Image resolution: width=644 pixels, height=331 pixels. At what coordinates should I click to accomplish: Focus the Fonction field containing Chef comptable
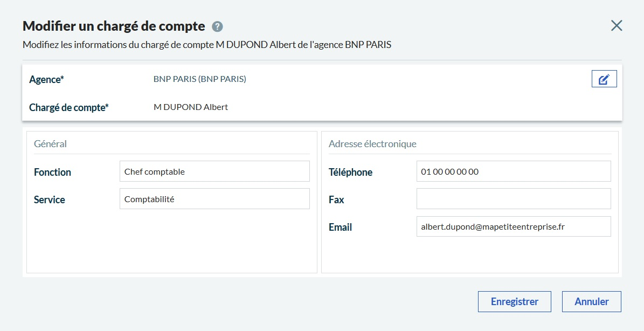coord(214,171)
